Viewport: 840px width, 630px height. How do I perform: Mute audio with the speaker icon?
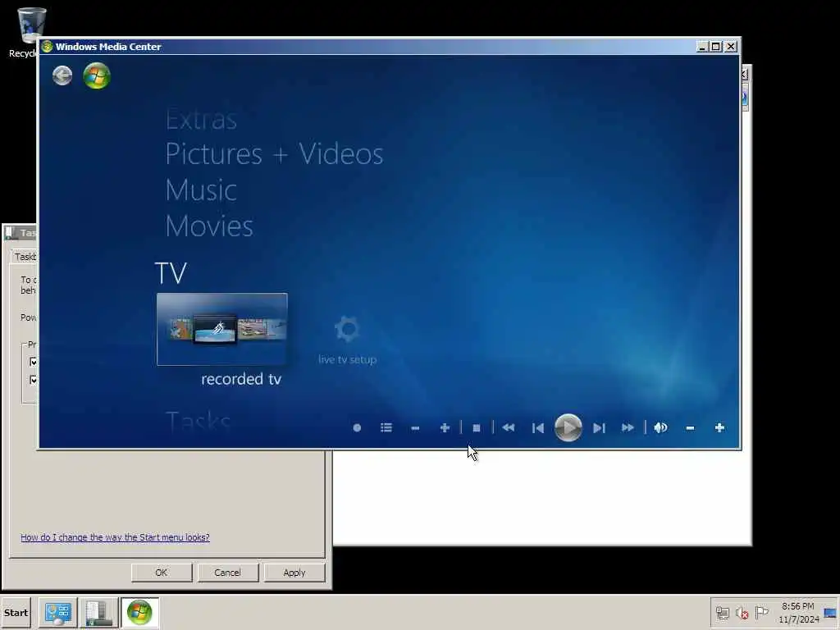(x=660, y=427)
